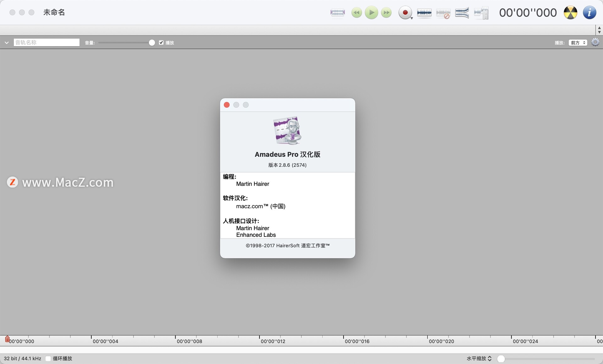603x364 pixels.
Task: Collapse the track using the chevron
Action: [7, 42]
